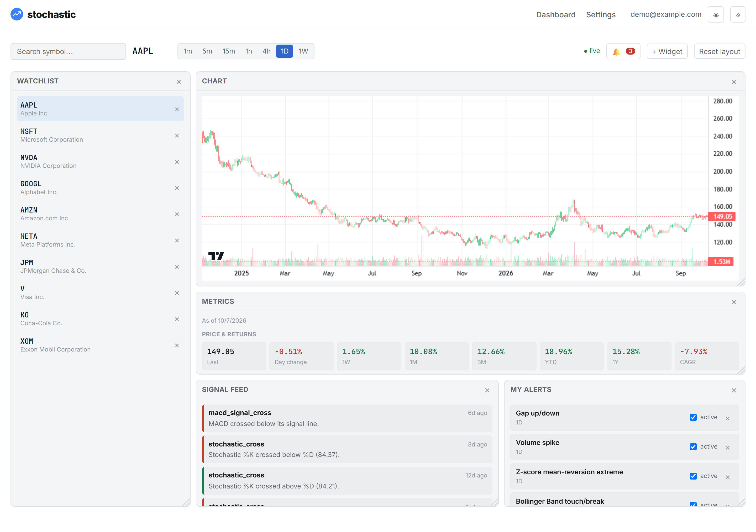Screen dimensions: 756x532
Task: Delete the Volume spike alert
Action: tap(728, 448)
